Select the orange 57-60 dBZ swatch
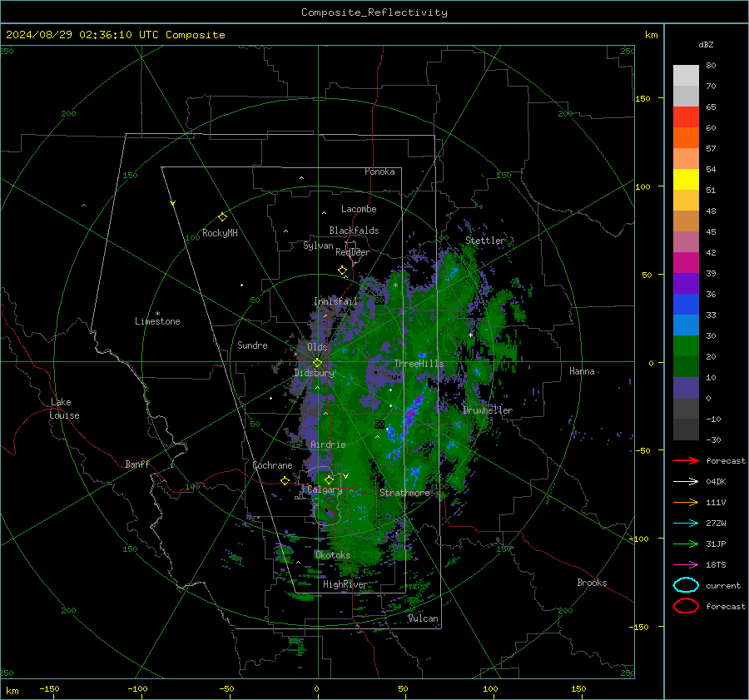The image size is (749, 700). coord(686,138)
